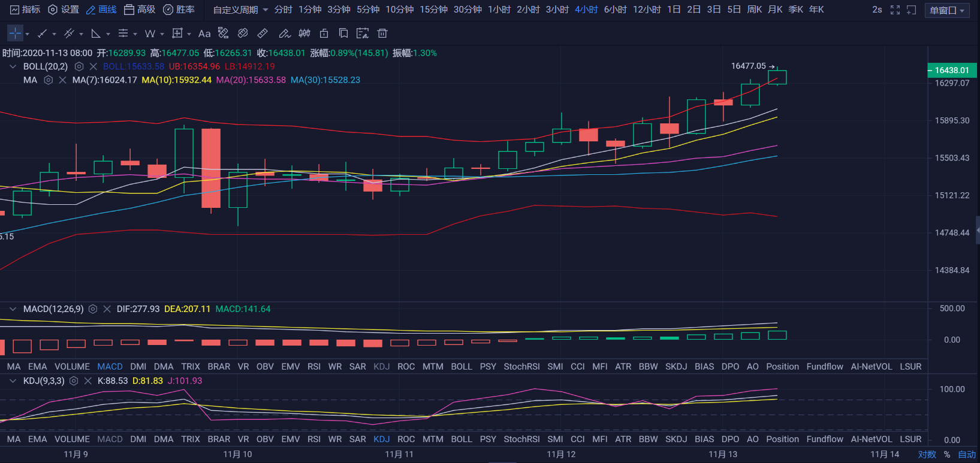Switch to the 1日 timeframe
This screenshot has height=463, width=980.
click(x=674, y=10)
